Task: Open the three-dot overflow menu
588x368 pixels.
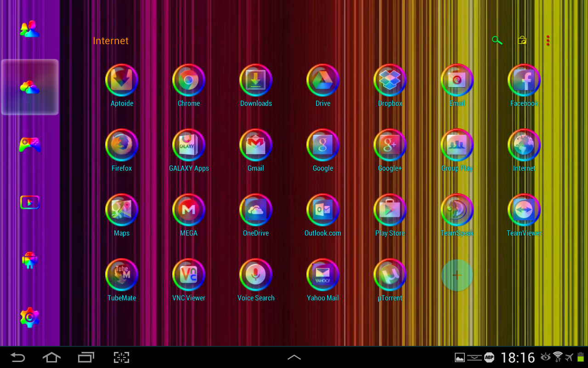Action: tap(548, 40)
